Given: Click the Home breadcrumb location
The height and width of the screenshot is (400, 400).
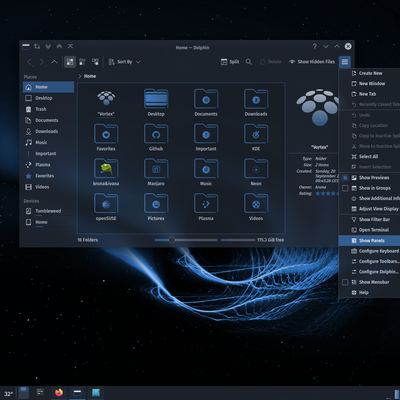Looking at the screenshot, I should 90,76.
